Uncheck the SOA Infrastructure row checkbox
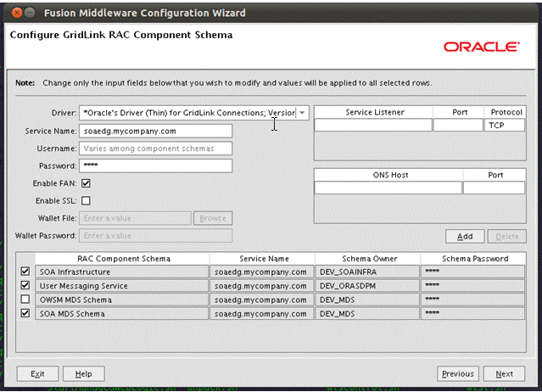 tap(25, 272)
